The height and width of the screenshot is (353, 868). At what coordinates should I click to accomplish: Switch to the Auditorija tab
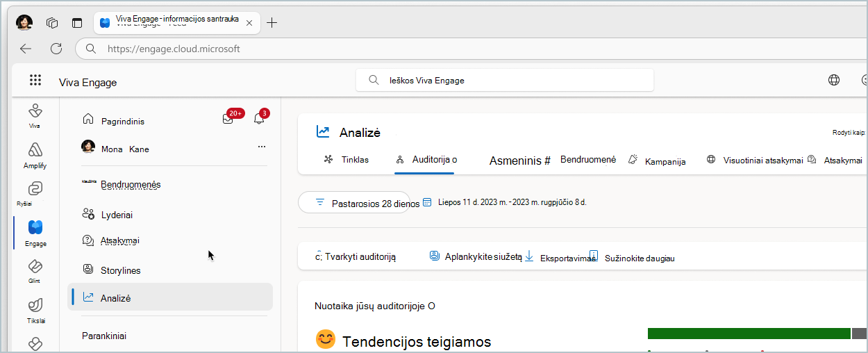click(425, 159)
